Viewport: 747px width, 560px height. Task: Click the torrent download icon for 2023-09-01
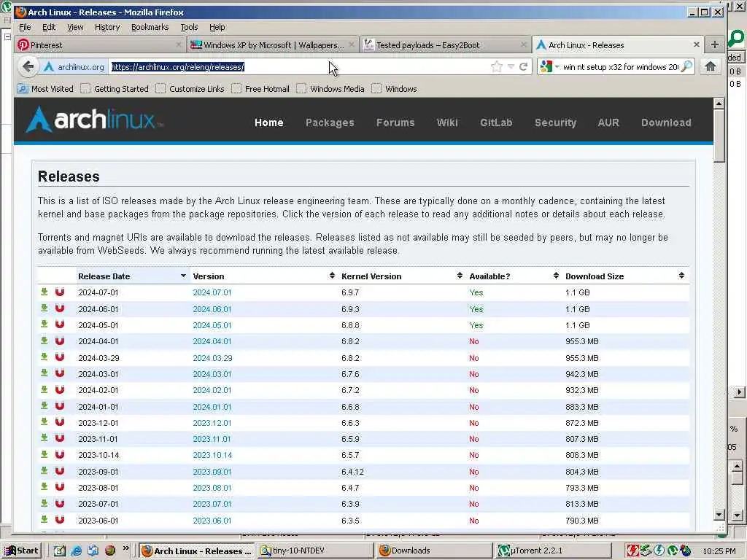coord(44,471)
